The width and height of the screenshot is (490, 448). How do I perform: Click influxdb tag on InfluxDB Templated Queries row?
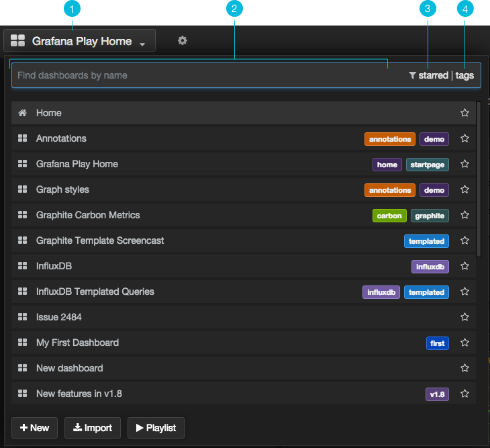pyautogui.click(x=381, y=292)
